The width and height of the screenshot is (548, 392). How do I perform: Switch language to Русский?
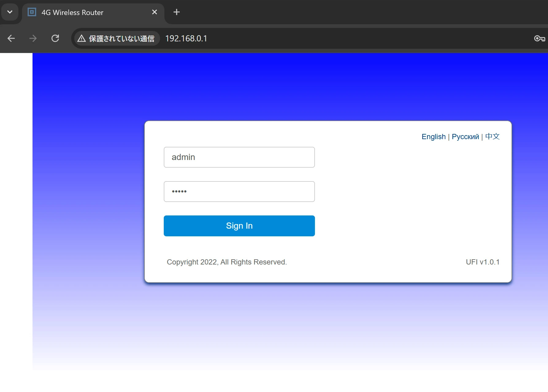[x=465, y=137]
